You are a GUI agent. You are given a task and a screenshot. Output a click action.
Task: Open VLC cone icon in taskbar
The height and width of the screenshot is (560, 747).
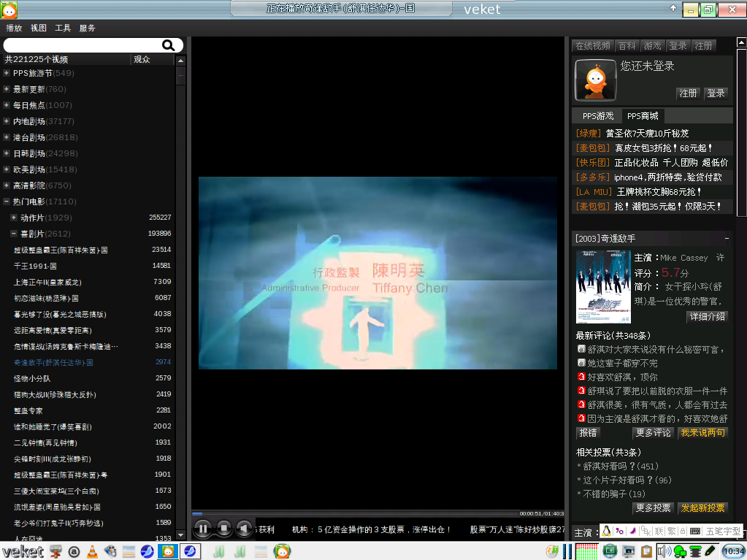click(x=93, y=552)
